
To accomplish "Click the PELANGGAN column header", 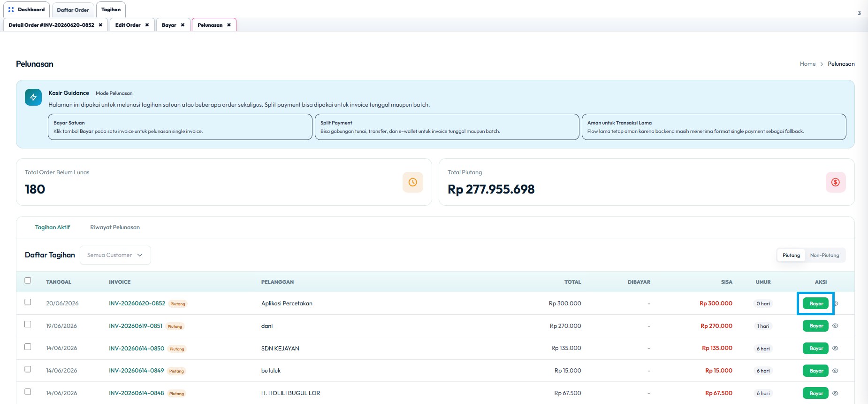I will click(277, 282).
